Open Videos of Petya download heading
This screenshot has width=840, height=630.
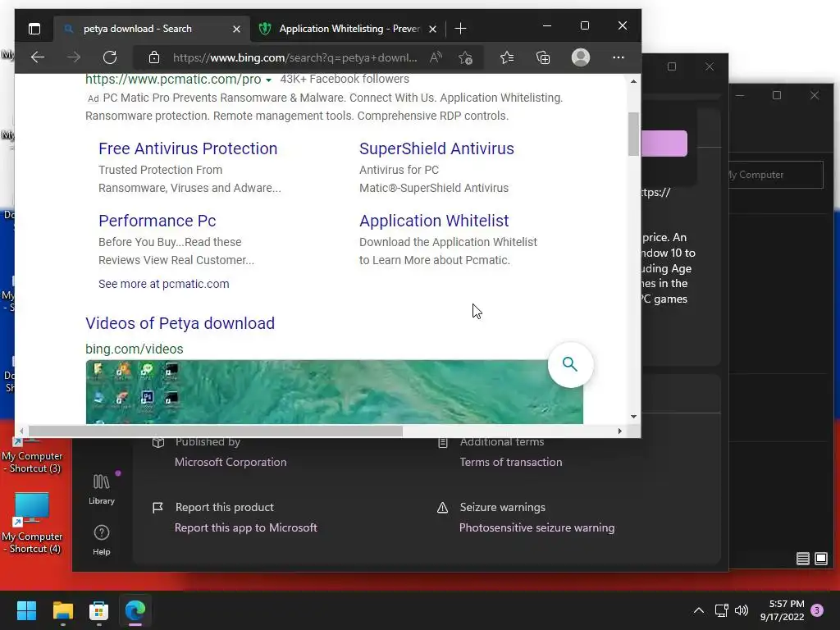coord(180,323)
